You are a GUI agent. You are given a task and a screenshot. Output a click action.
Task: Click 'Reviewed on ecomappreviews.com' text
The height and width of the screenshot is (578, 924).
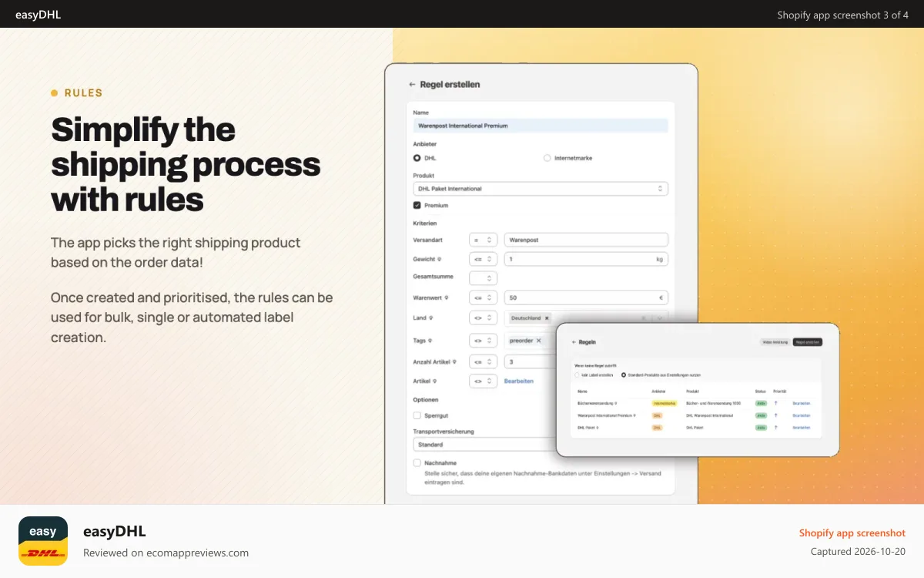click(166, 553)
